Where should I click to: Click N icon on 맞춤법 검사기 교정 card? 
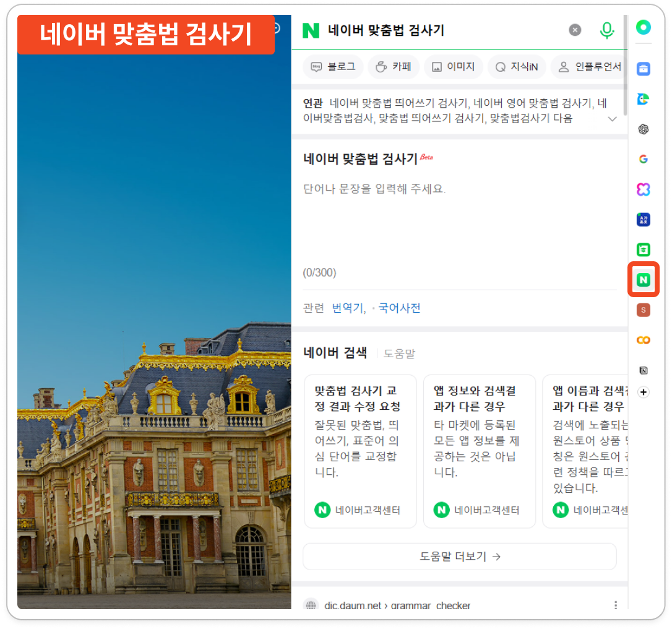click(322, 510)
